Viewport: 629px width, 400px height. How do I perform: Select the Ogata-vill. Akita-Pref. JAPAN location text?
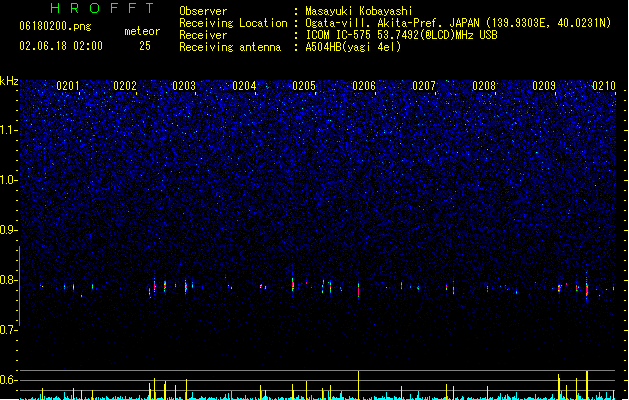point(458,23)
